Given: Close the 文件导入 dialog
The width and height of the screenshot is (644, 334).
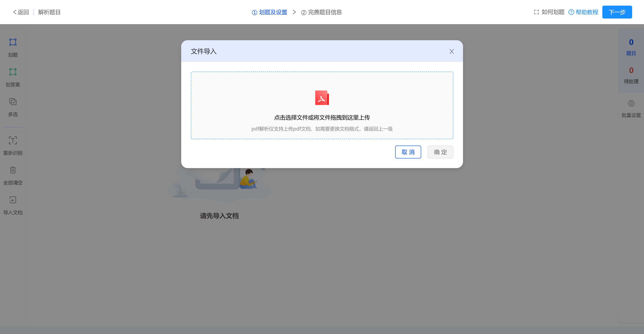Looking at the screenshot, I should [452, 51].
